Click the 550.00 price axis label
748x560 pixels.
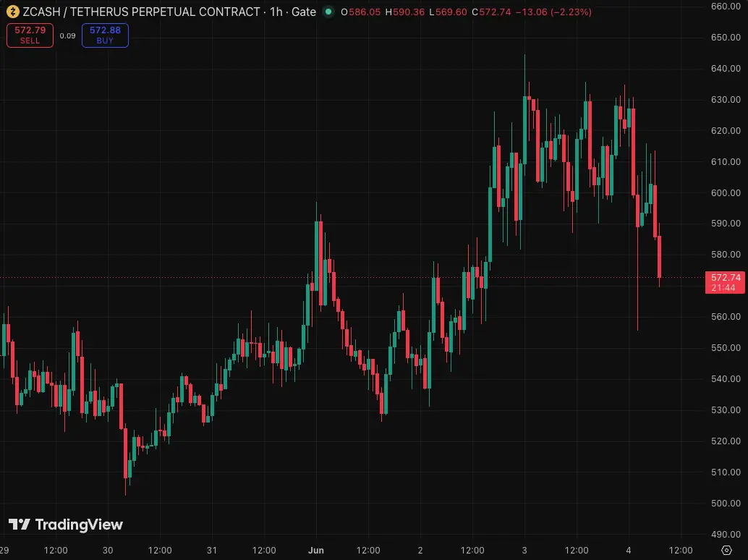click(x=726, y=348)
